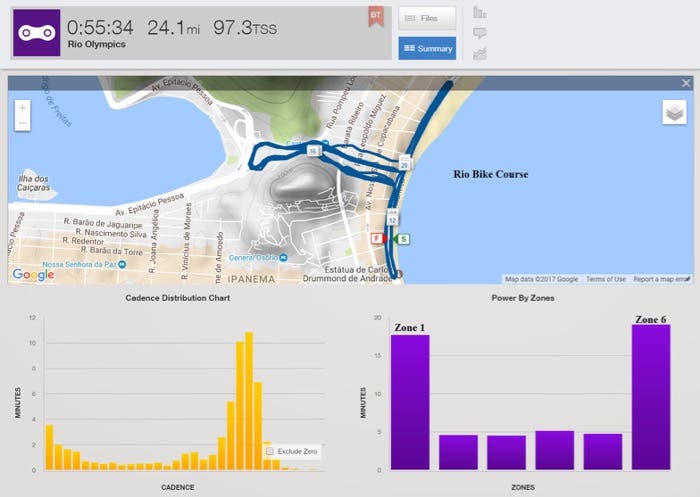Click the Report a map error link
Screen dimensions: 700x497
(660, 279)
